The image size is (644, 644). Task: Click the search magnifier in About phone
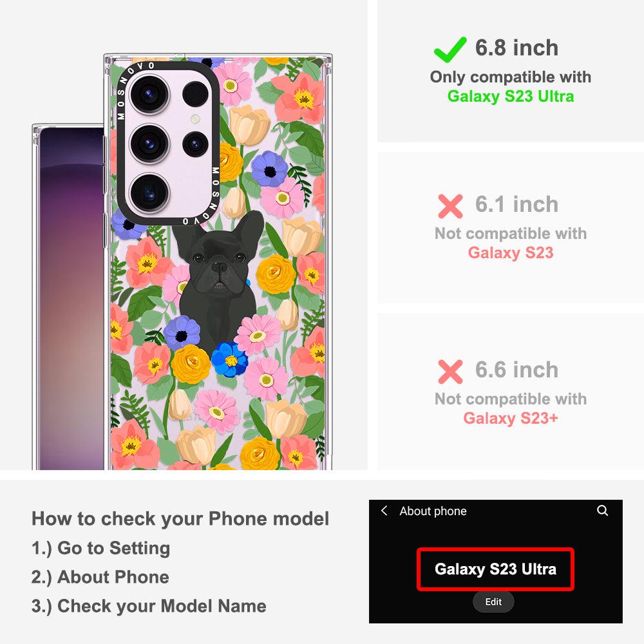click(603, 511)
